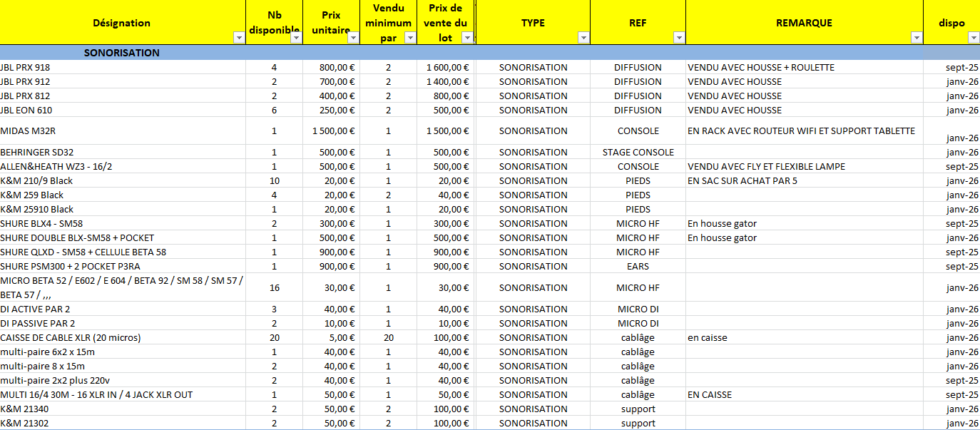Image resolution: width=980 pixels, height=430 pixels.
Task: Click the support REF cell for K&M 21340
Action: 638,409
